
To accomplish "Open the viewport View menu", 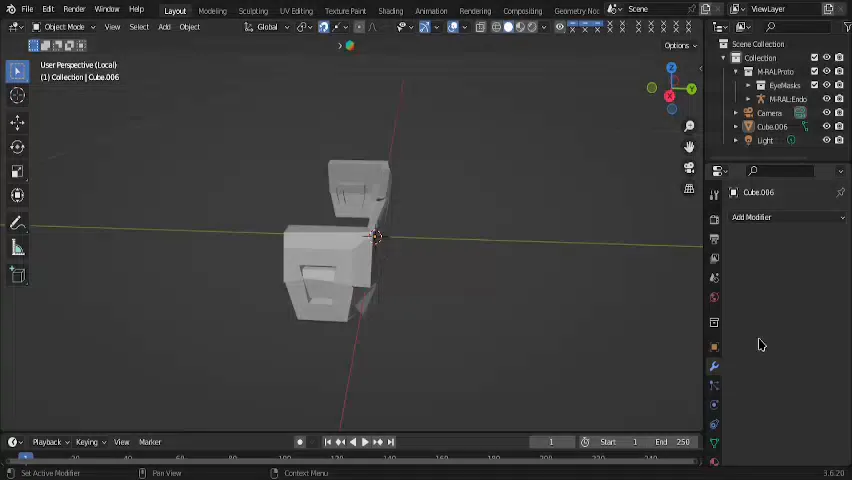I will point(112,27).
